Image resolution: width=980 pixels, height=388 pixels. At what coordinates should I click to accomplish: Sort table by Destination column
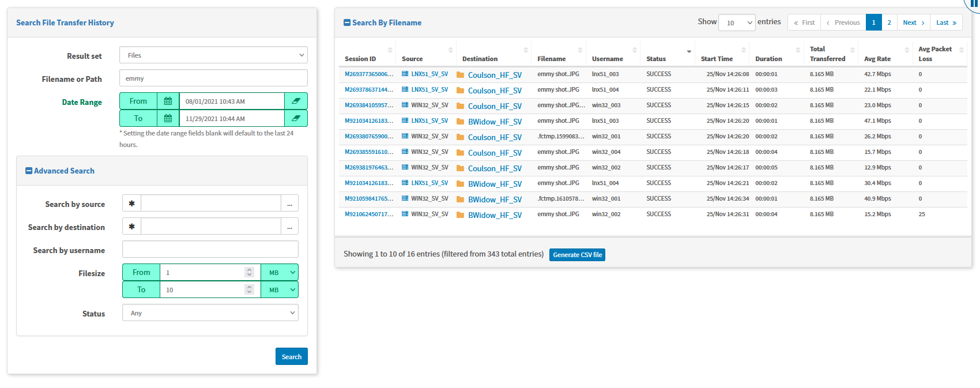point(493,54)
